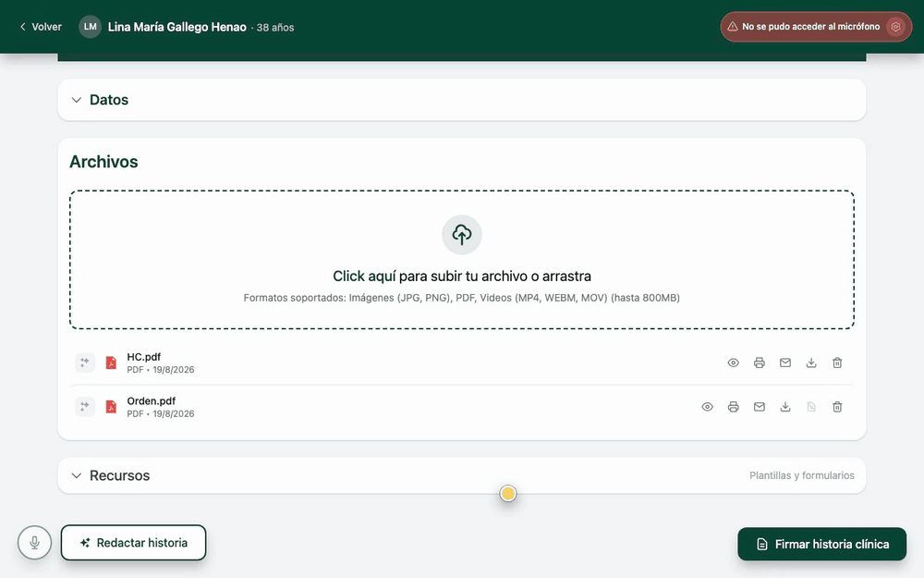Click the cloud upload icon

pyautogui.click(x=462, y=235)
